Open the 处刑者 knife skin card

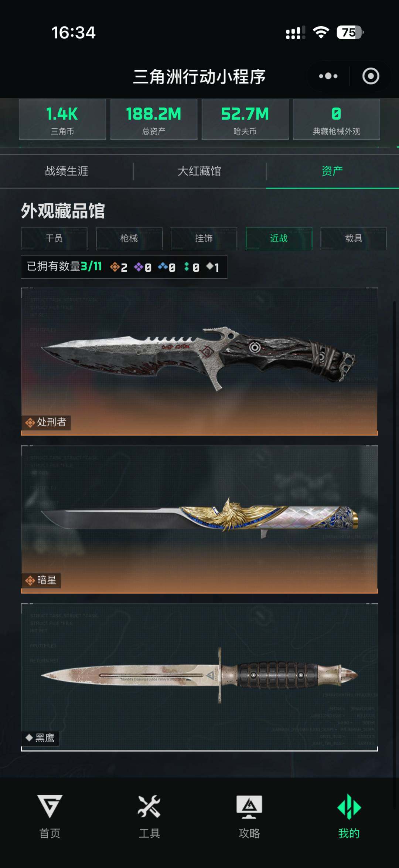click(x=199, y=362)
